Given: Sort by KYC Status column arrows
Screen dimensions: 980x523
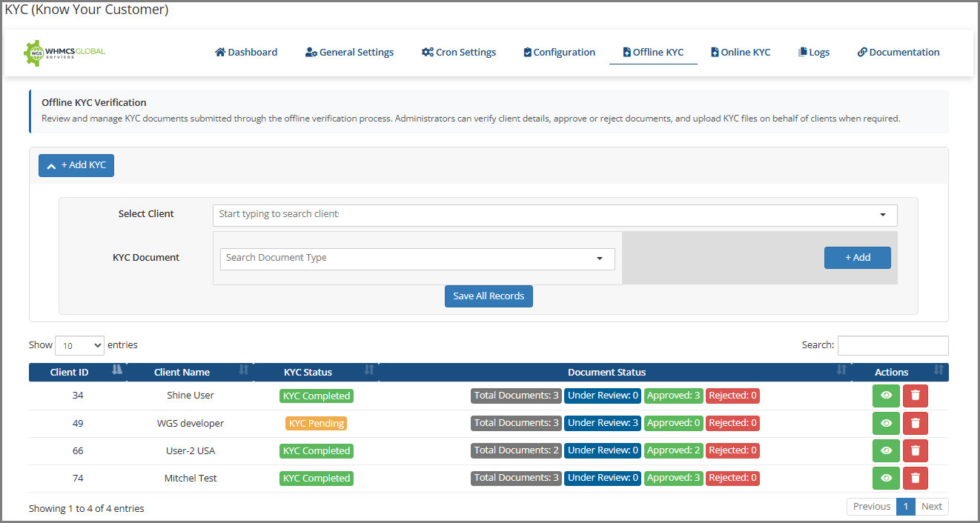Looking at the screenshot, I should tap(369, 371).
